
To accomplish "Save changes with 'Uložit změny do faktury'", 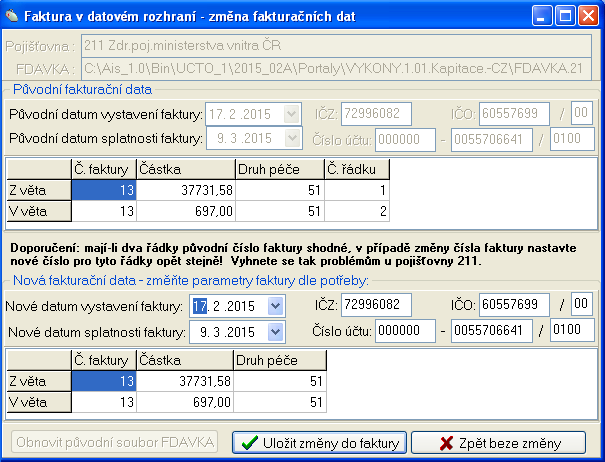I will 319,443.
